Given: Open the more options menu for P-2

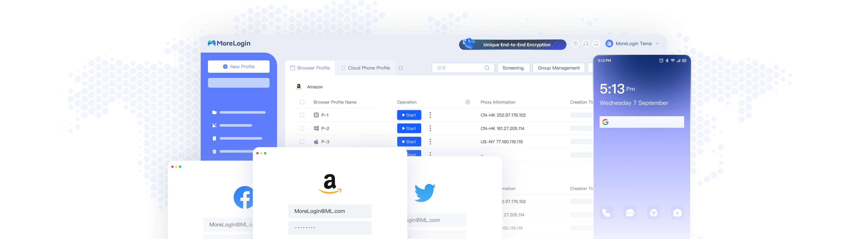Looking at the screenshot, I should click(430, 128).
